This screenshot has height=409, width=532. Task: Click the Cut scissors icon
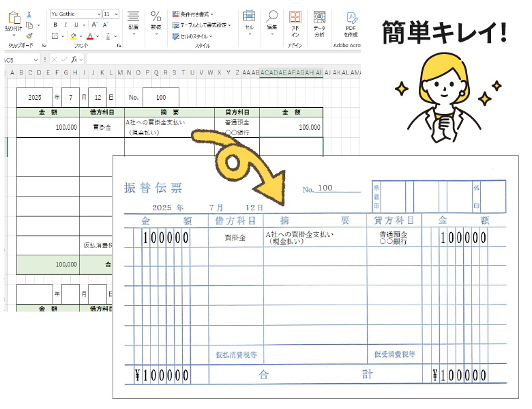coord(29,14)
